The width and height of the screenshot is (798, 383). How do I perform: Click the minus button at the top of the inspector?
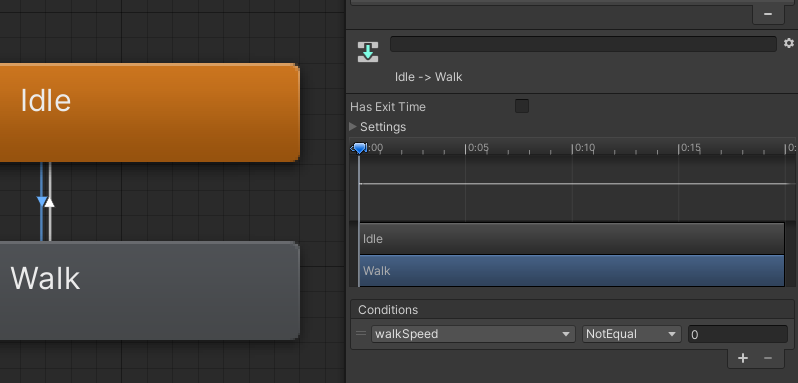pyautogui.click(x=768, y=14)
